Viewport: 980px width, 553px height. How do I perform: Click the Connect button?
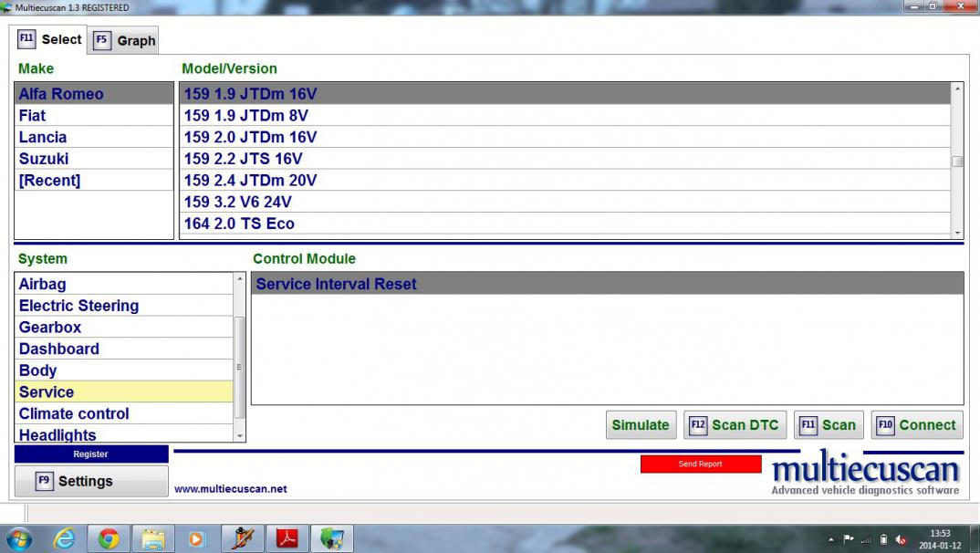[x=917, y=425]
